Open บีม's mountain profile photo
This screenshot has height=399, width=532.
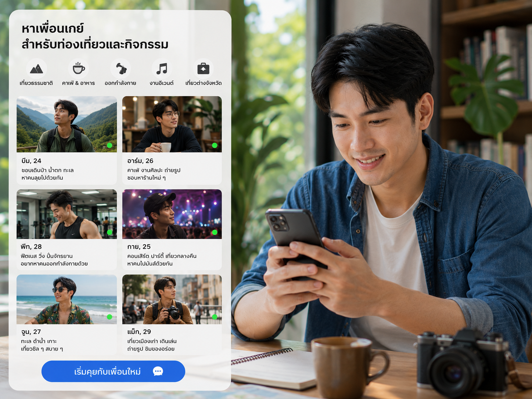tap(67, 124)
